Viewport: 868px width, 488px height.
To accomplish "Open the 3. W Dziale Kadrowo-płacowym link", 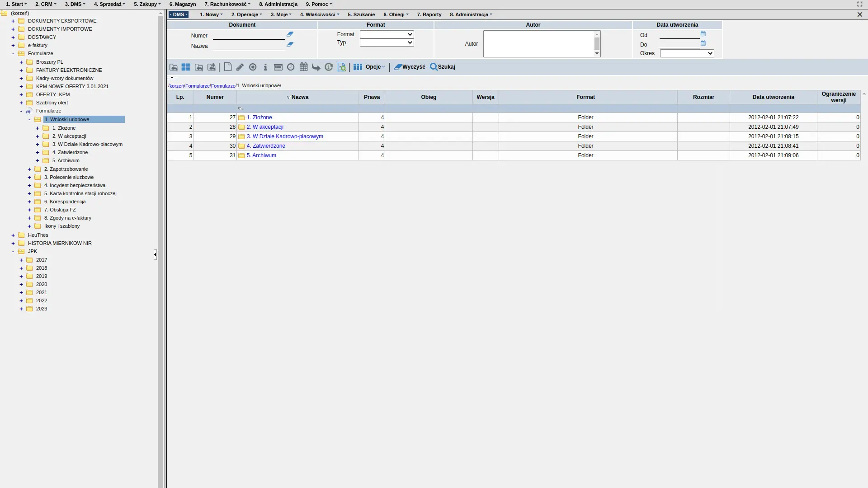I will [285, 136].
